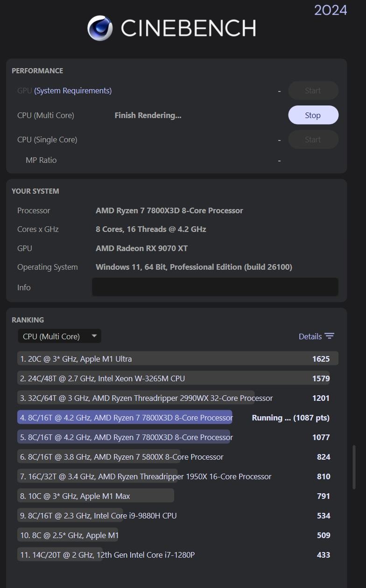Screen dimensions: 366x588
Task: Select the Intel Core i9-9880H entry
Action: (x=174, y=516)
